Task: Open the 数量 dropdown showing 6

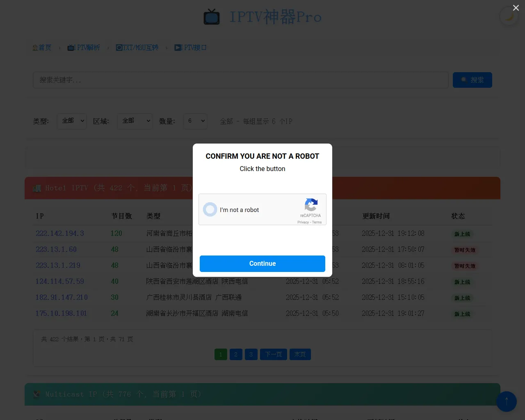Action: tap(195, 121)
